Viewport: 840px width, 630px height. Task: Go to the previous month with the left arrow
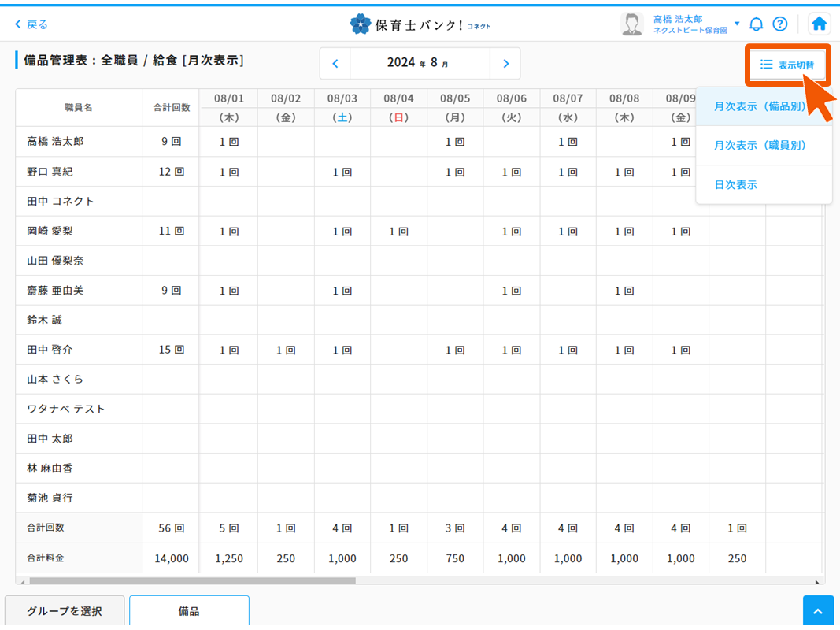click(335, 63)
